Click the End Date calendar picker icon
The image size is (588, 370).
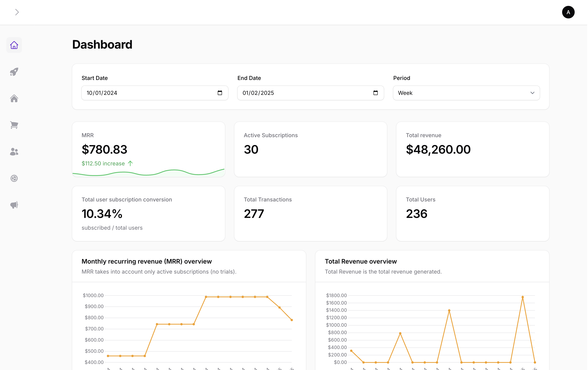tap(375, 93)
